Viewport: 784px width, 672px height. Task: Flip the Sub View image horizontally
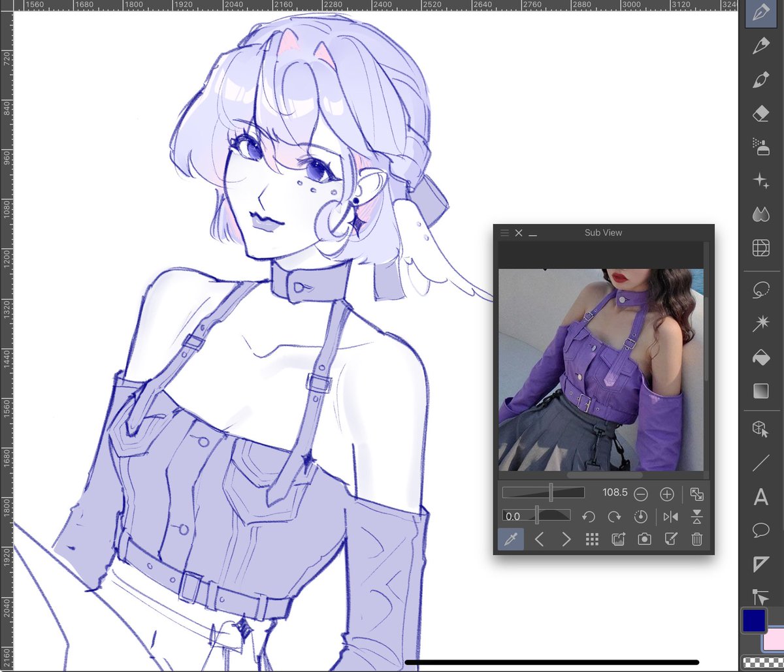670,517
